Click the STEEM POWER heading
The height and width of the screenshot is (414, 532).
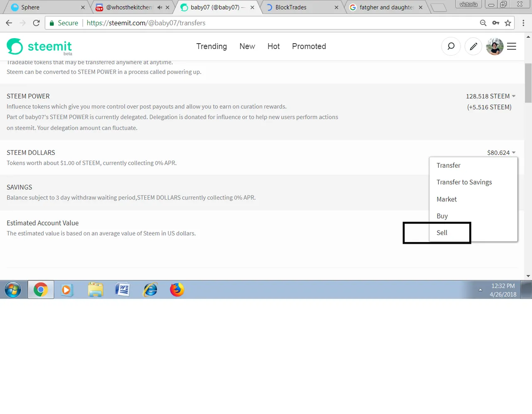tap(28, 96)
